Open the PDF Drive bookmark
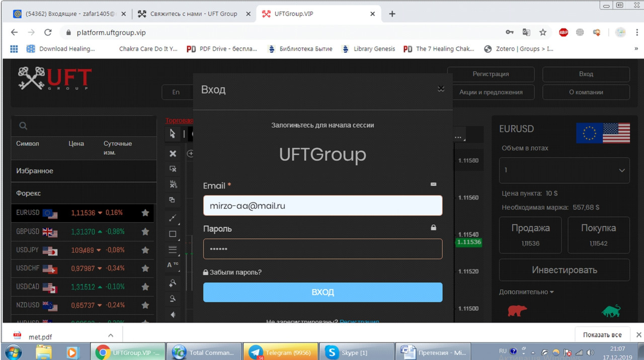Viewport: 644px width, 360px height. (x=222, y=49)
